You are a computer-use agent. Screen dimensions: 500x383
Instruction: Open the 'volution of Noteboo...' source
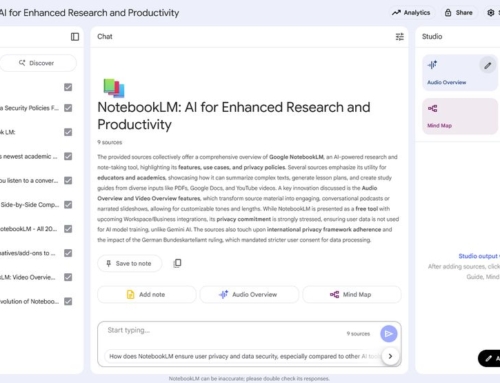29,301
